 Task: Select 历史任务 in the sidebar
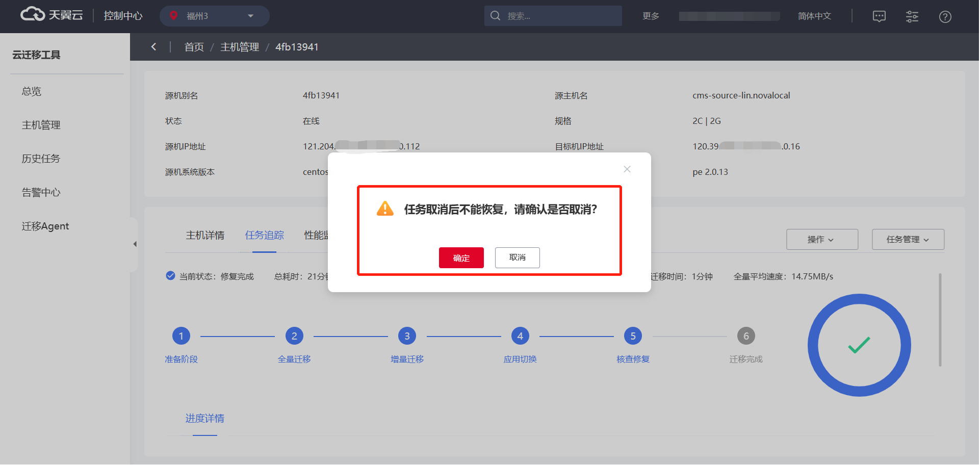(41, 159)
